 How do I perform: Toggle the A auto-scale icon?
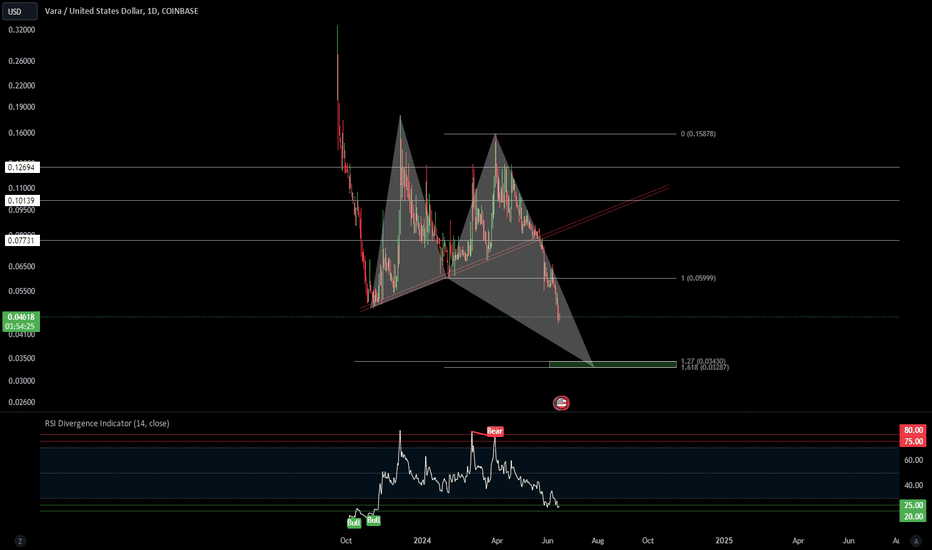coord(916,541)
